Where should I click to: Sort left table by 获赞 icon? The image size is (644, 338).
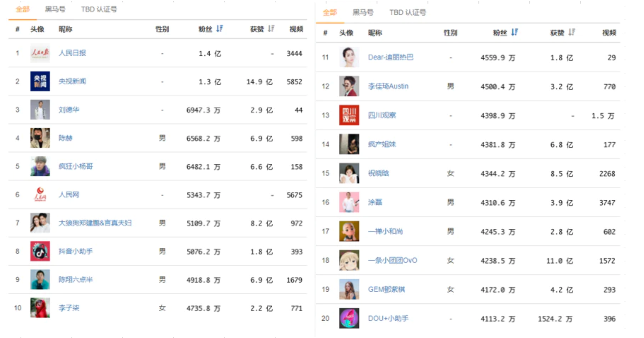point(271,28)
